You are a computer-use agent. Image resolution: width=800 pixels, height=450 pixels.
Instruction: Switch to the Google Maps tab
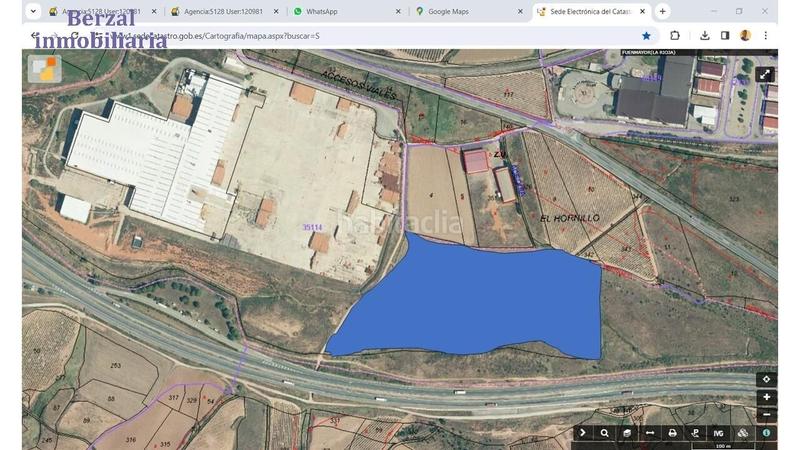click(460, 11)
